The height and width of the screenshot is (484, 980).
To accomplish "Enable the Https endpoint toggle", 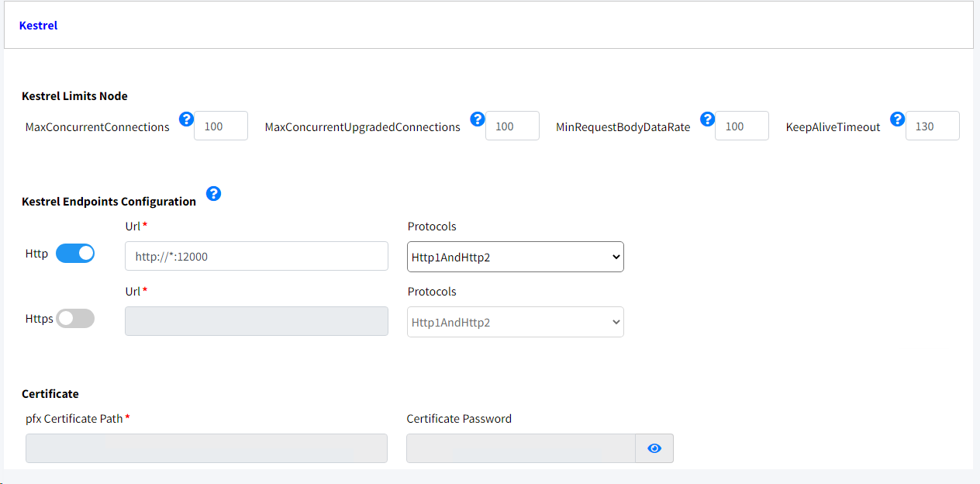I will 75,319.
